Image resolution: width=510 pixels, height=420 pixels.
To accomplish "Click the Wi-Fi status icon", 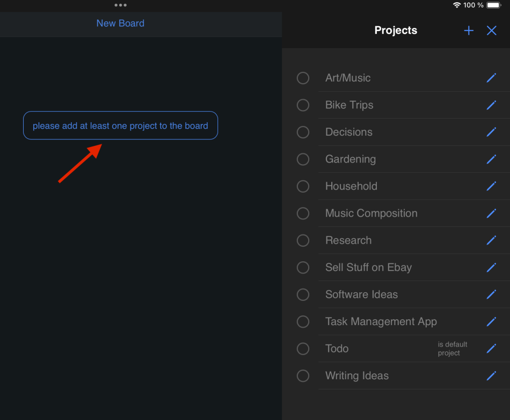I will [x=457, y=5].
